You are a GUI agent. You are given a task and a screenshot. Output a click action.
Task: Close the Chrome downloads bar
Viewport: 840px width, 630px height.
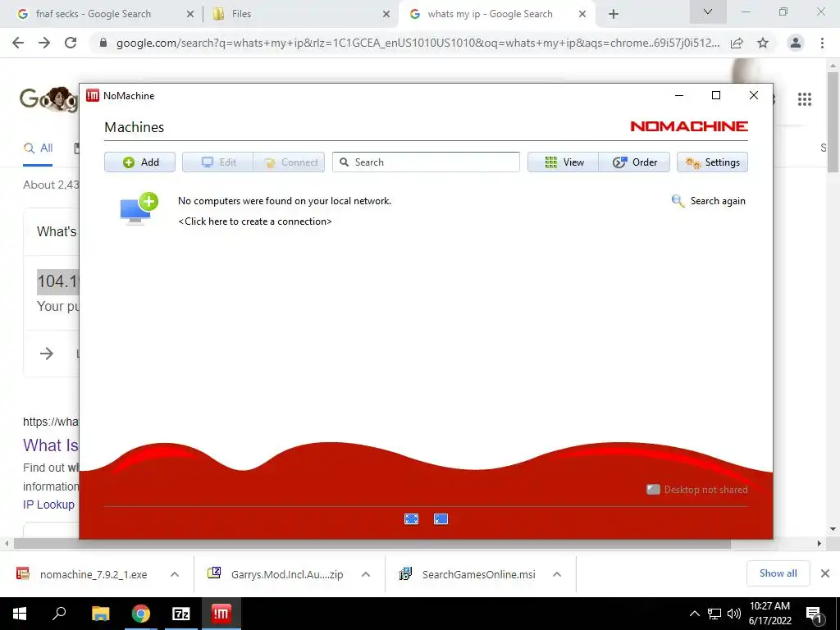[x=825, y=573]
